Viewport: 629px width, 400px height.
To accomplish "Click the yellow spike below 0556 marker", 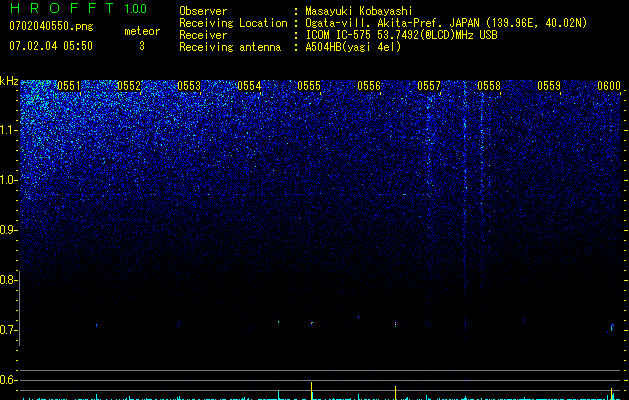I will (396, 393).
